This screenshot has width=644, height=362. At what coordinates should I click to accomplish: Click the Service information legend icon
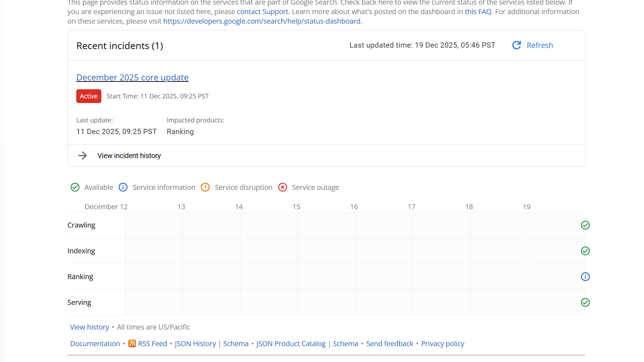click(x=123, y=187)
